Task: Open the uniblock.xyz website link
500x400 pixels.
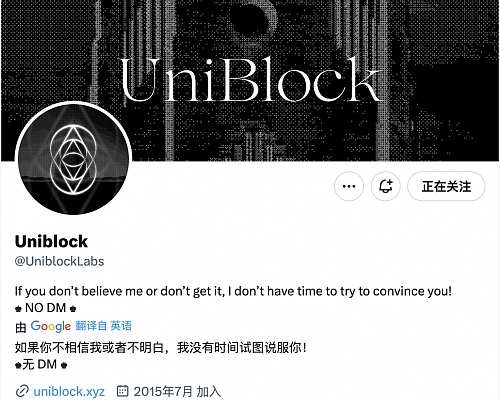Action: [x=69, y=391]
